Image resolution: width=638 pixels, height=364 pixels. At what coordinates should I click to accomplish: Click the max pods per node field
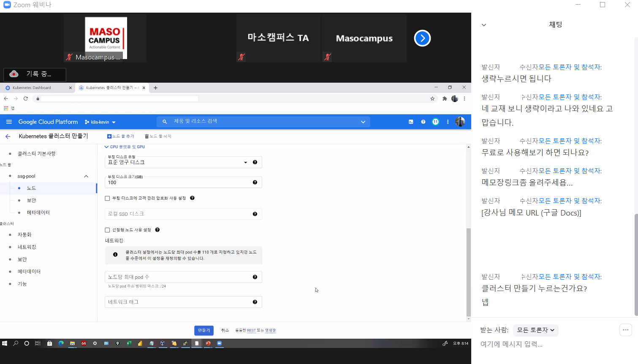[177, 277]
